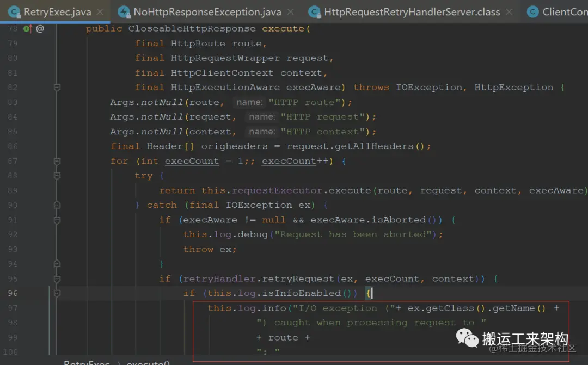The image size is (588, 365).
Task: Click requestExecutor field on line 89
Action: (277, 190)
